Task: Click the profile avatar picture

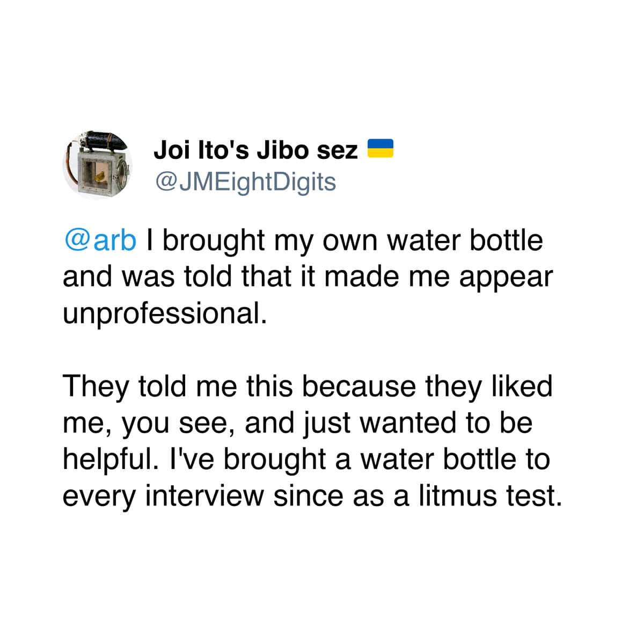Action: [x=98, y=165]
